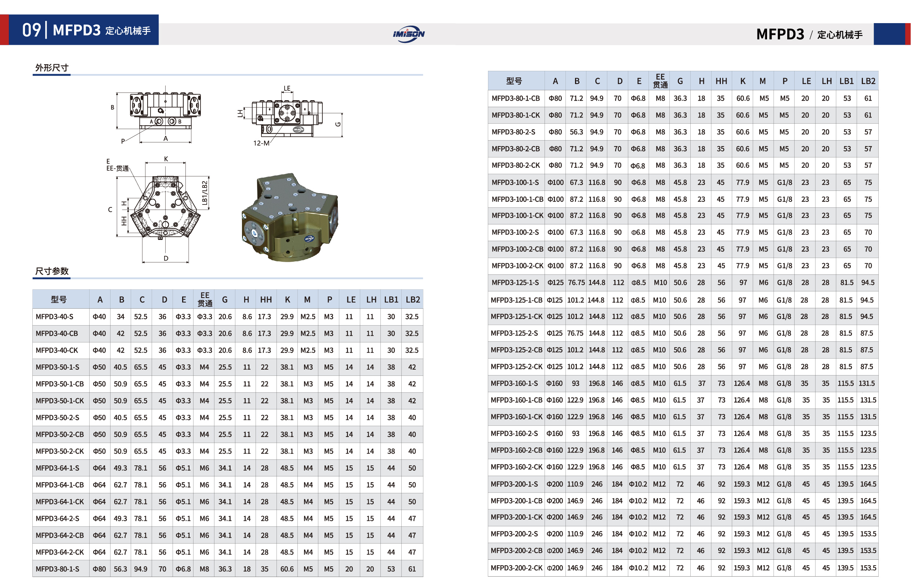Viewport: 911px width, 588px height.
Task: Click the 尺寸参数 section heading
Action: click(52, 271)
